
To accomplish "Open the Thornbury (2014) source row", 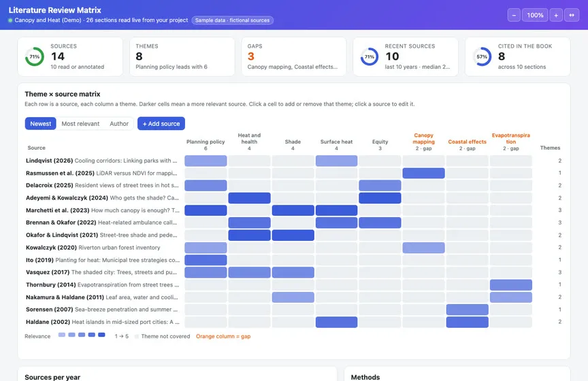I will pos(102,284).
